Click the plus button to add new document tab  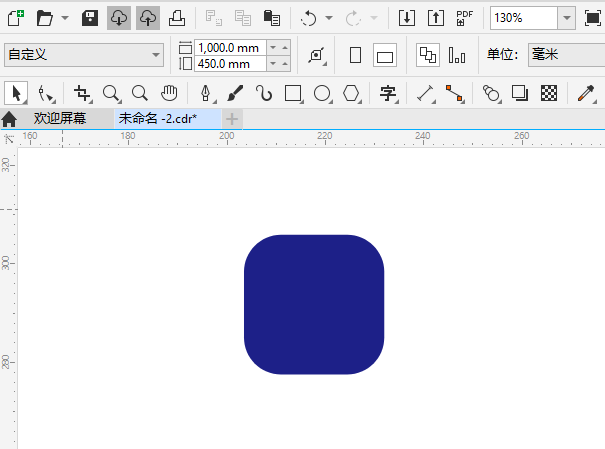click(x=232, y=119)
